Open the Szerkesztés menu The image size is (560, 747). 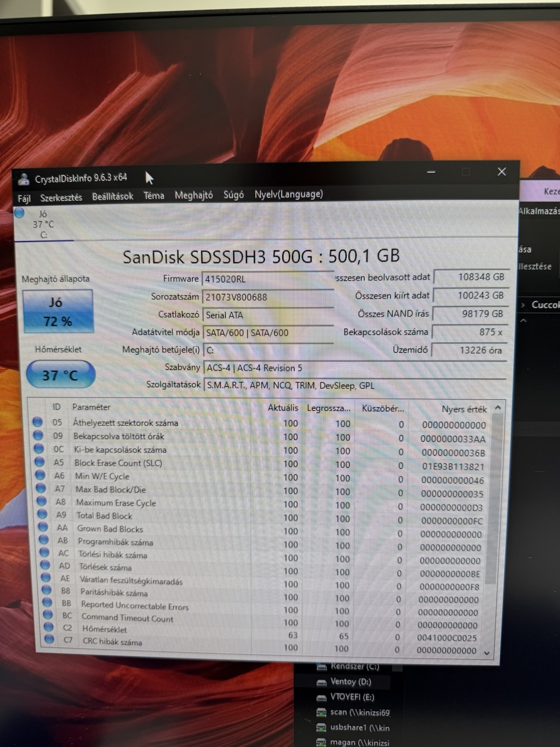[61, 197]
